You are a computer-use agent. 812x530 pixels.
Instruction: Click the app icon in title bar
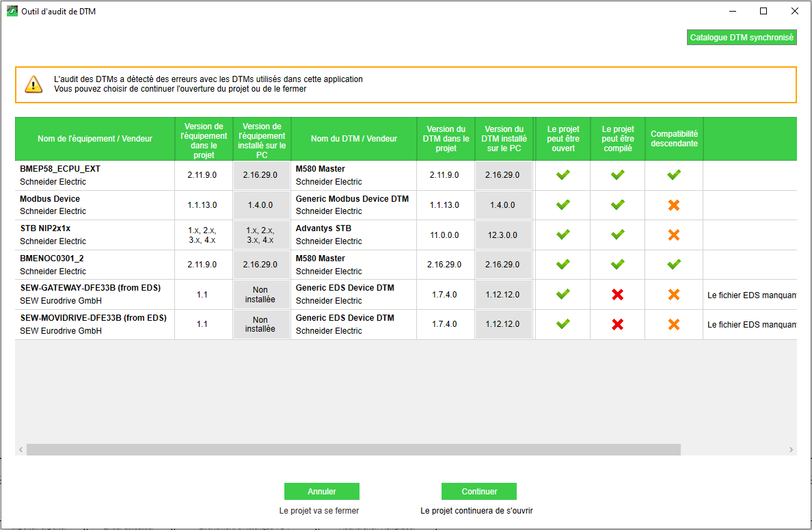coord(12,11)
